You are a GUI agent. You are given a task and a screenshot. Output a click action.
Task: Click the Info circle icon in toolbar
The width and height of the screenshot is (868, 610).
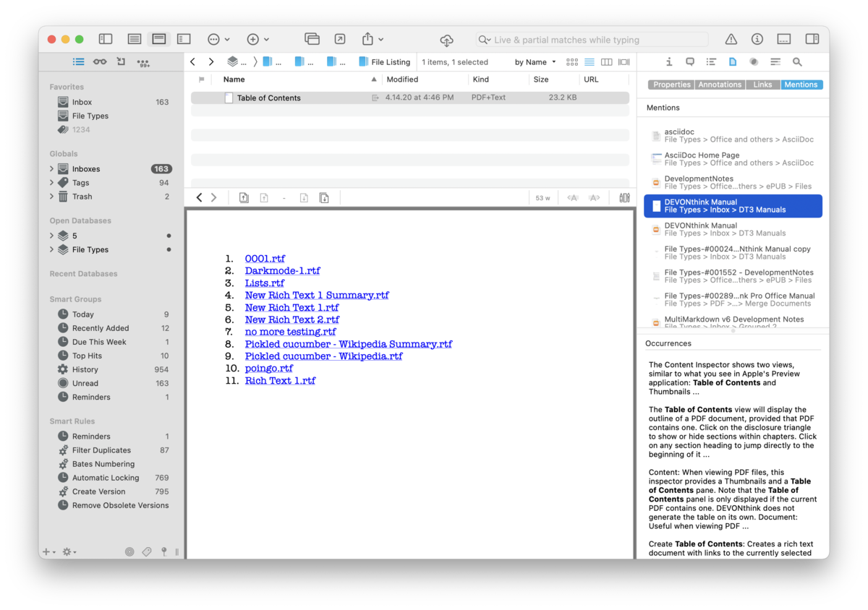(757, 39)
